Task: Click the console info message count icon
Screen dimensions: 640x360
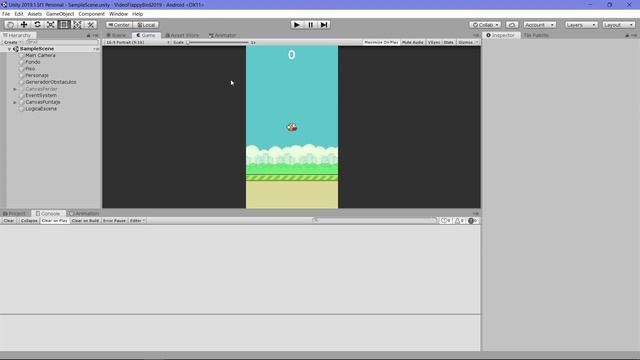Action: coord(445,220)
